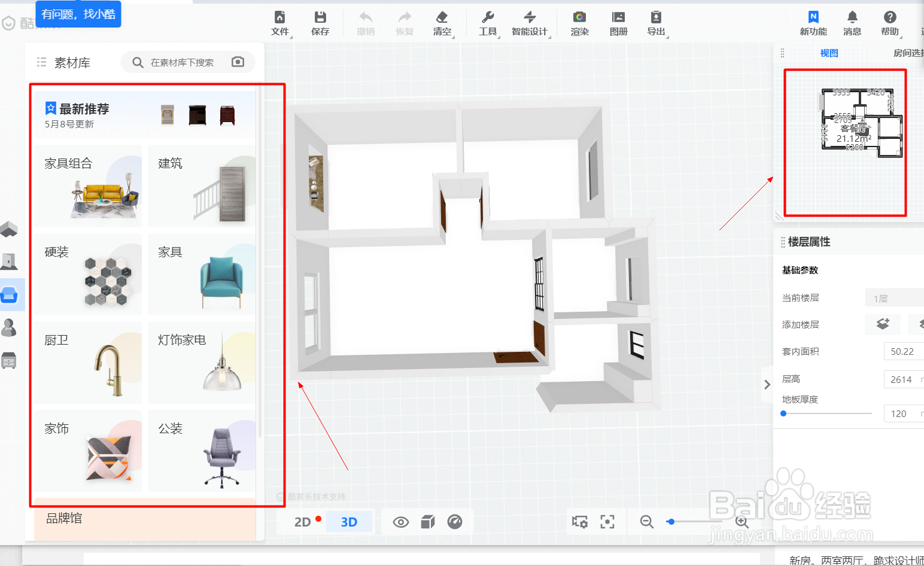Screen dimensions: 924x566
Task: Click the 套内面积 value 50.22
Action: [904, 351]
